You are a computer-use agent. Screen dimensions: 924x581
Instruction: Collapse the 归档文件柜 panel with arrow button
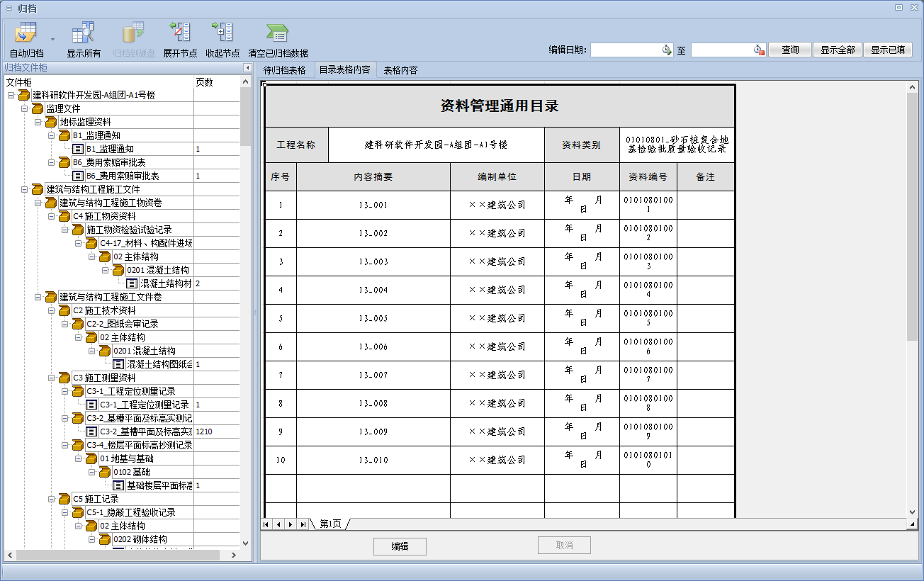(247, 68)
